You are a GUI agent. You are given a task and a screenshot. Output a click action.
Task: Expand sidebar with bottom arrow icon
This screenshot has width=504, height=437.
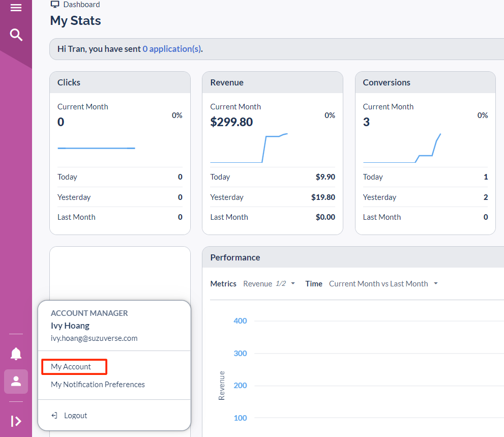click(x=16, y=421)
